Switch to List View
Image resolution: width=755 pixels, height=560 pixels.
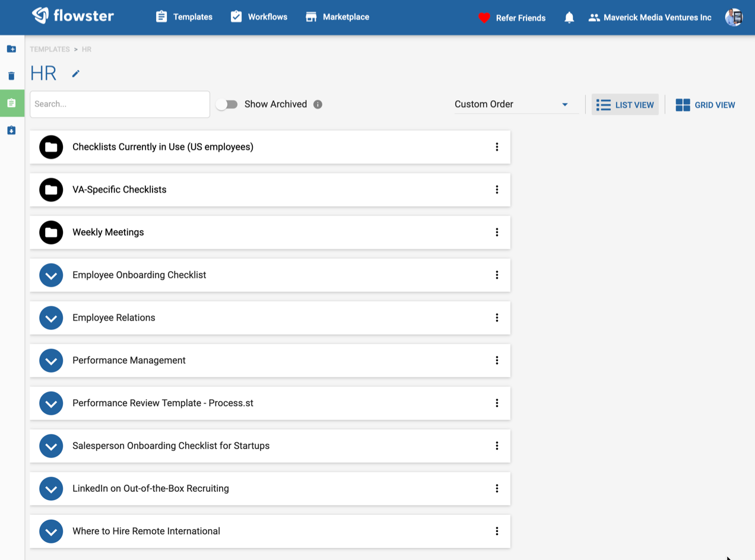(x=625, y=105)
